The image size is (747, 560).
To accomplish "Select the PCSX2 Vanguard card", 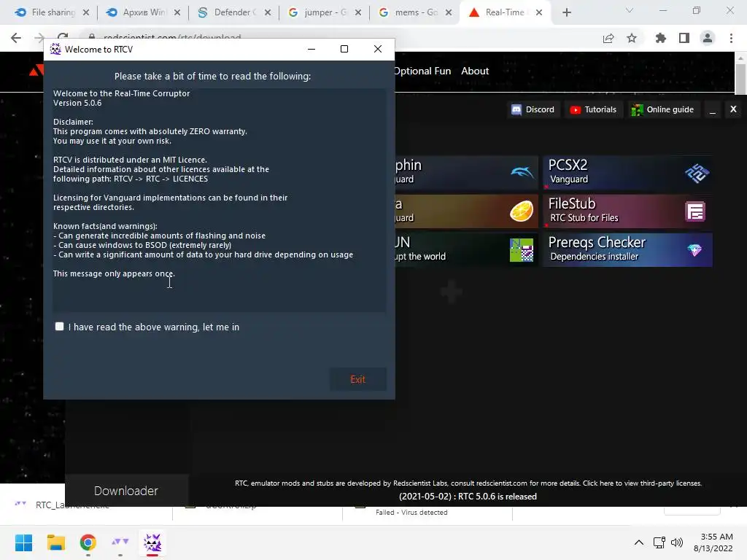I will point(627,172).
